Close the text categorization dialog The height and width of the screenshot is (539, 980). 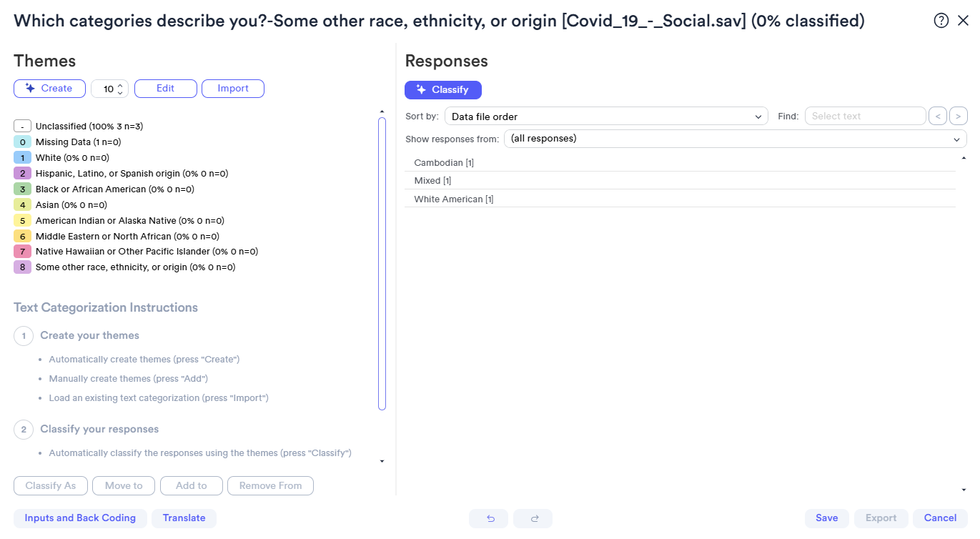[x=963, y=21]
